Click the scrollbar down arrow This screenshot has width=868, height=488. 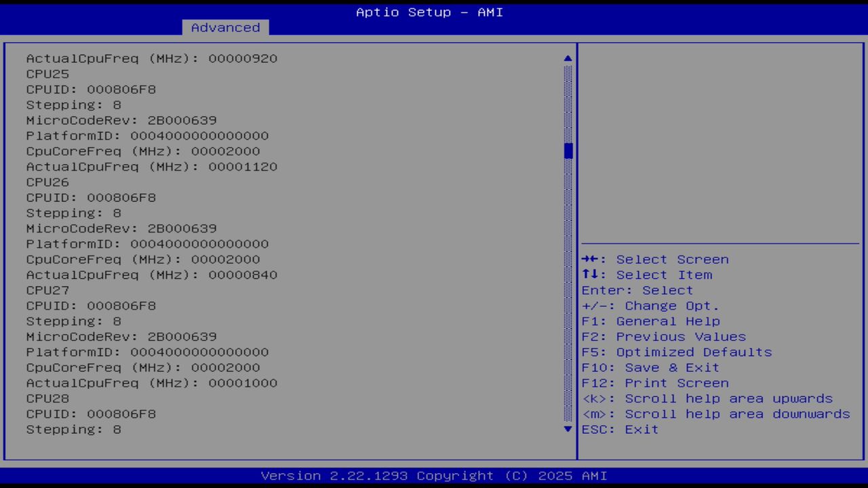click(x=568, y=429)
